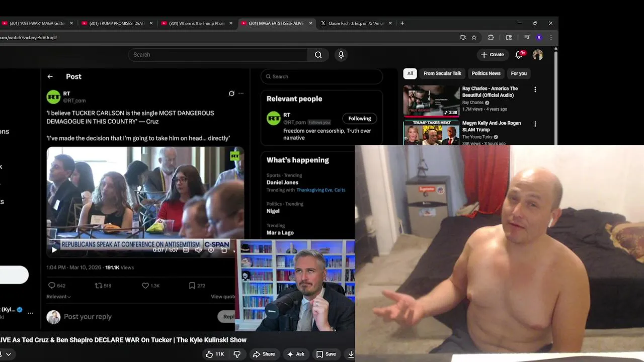Screen dimensions: 644x362
Task: Open the Ray Charles video thumbnail
Action: [431, 101]
